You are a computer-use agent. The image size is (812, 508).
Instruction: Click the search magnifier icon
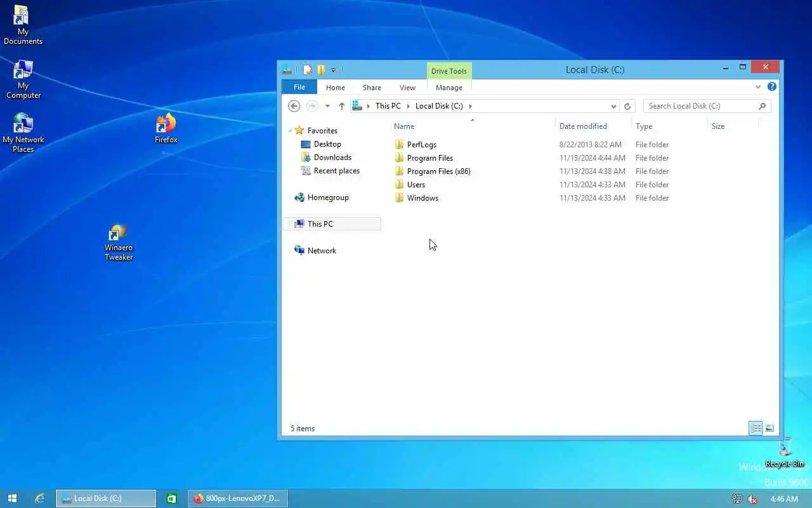pos(763,106)
